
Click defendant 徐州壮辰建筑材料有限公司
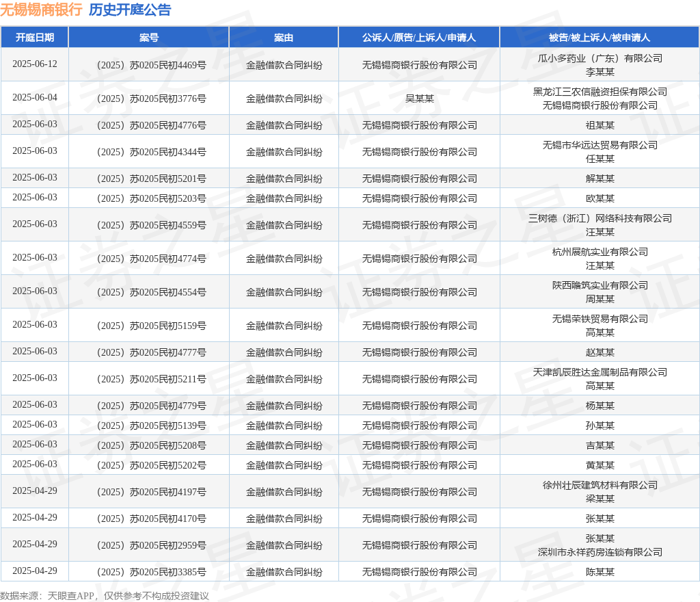coord(600,485)
